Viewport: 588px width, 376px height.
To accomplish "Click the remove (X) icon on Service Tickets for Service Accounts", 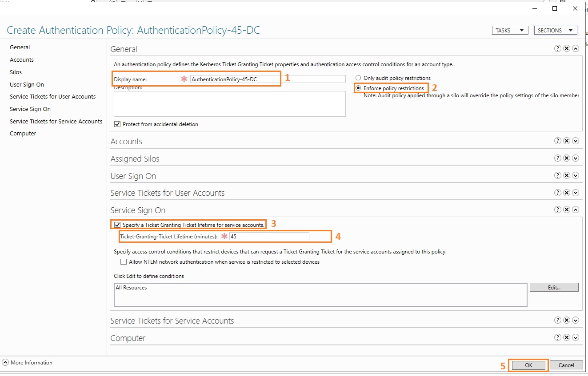I will [x=567, y=320].
